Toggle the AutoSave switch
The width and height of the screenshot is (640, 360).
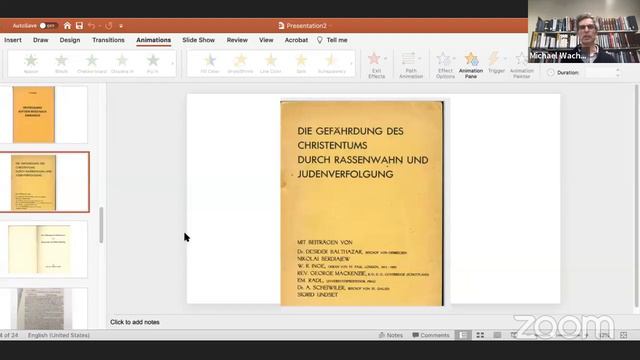(x=48, y=26)
